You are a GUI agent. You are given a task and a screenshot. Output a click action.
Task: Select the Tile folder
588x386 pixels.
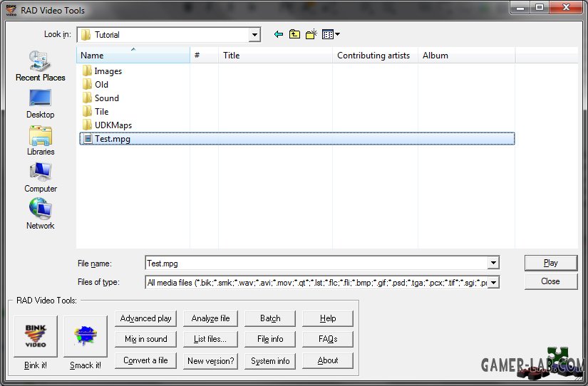click(96, 111)
